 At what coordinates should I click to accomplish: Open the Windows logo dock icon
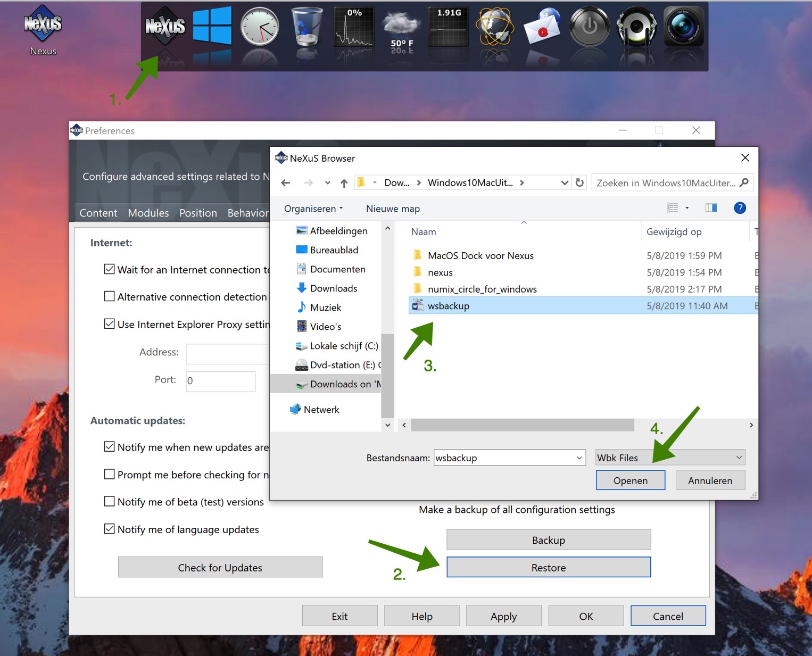pos(212,26)
